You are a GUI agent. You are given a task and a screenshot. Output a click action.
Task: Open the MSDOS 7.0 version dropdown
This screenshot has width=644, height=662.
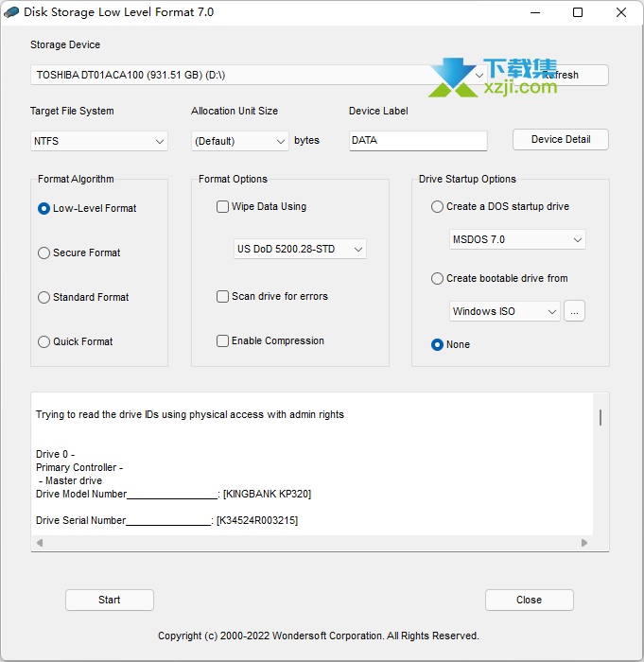(x=517, y=239)
